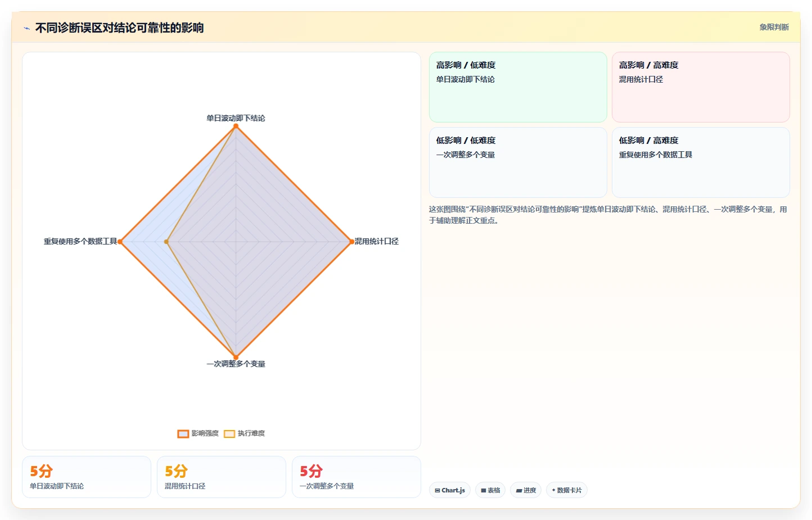
Task: Toggle the 执行难度 legend swatch
Action: click(x=229, y=433)
